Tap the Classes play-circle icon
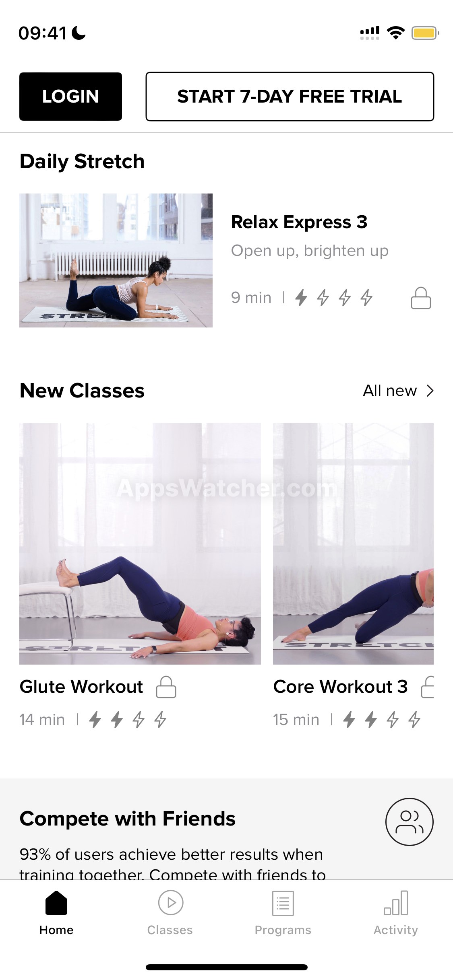Image resolution: width=453 pixels, height=980 pixels. [171, 902]
